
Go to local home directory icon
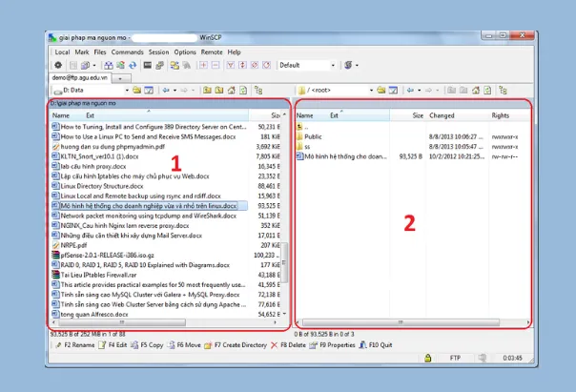tap(232, 90)
